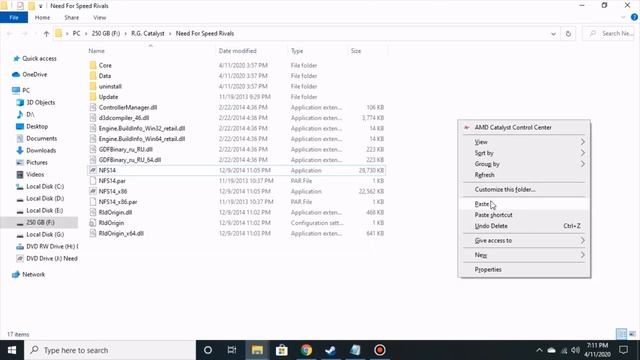
Task: Expand the View submenu in context menu
Action: (x=582, y=142)
